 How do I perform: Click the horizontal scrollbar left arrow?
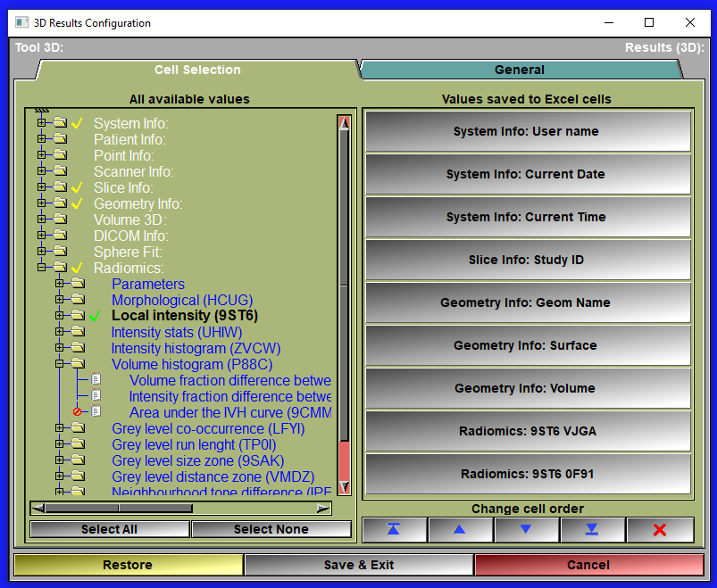[x=38, y=508]
